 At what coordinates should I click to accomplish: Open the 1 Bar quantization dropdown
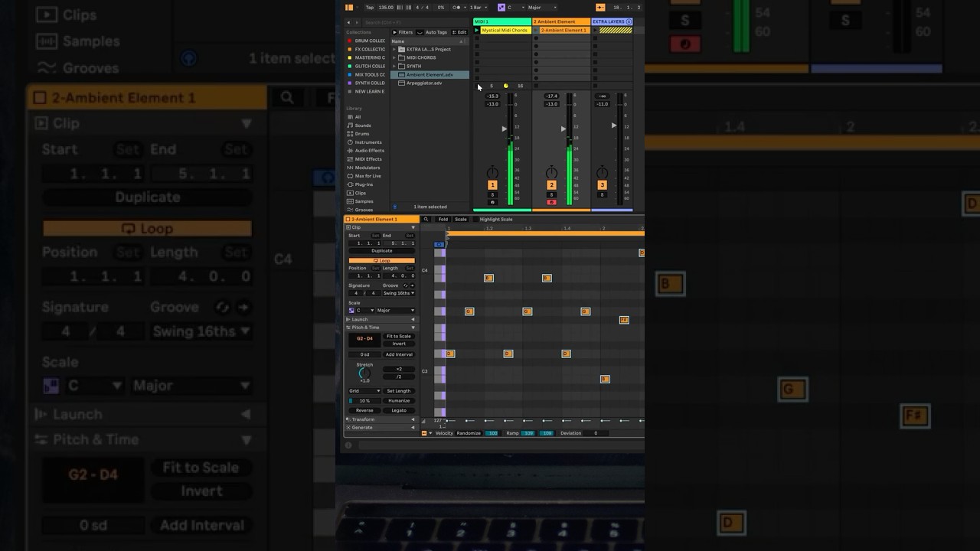click(x=479, y=8)
